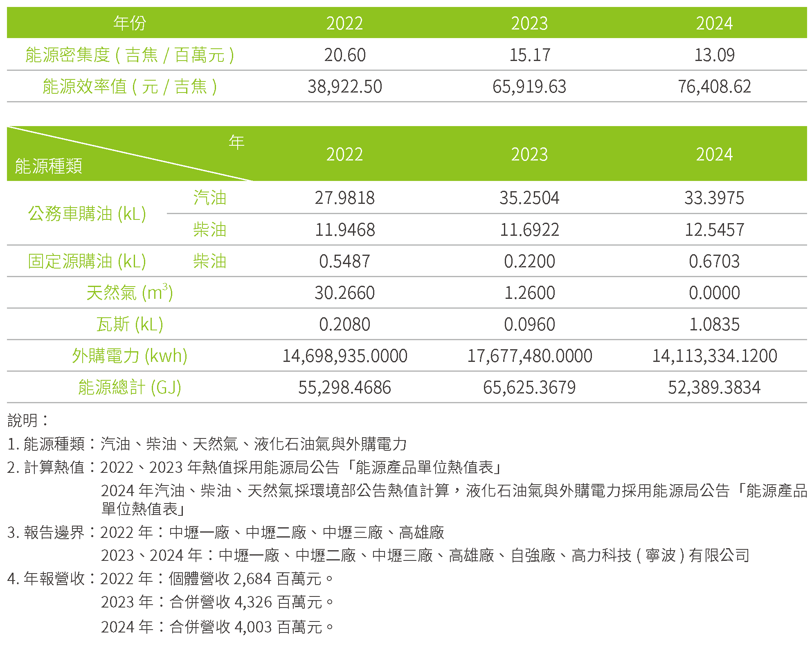Select the electricity value 17,677,480.0000
The image size is (812, 646).
pos(529,356)
